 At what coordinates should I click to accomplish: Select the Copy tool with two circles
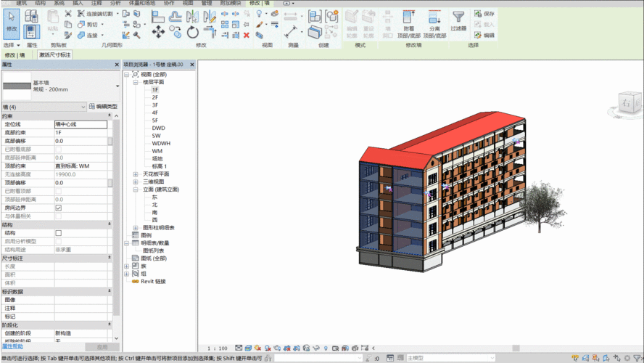coord(176,32)
